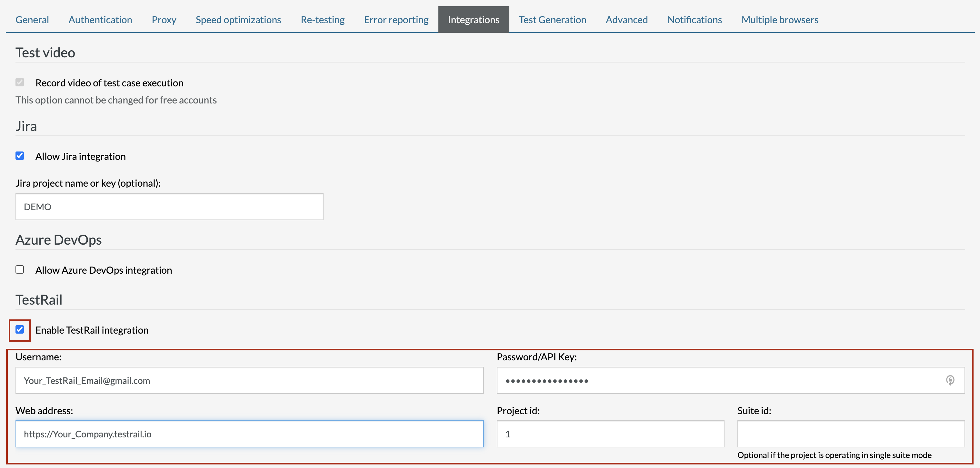Click the Jira project name field containing DEMO
The image size is (980, 468).
point(169,206)
